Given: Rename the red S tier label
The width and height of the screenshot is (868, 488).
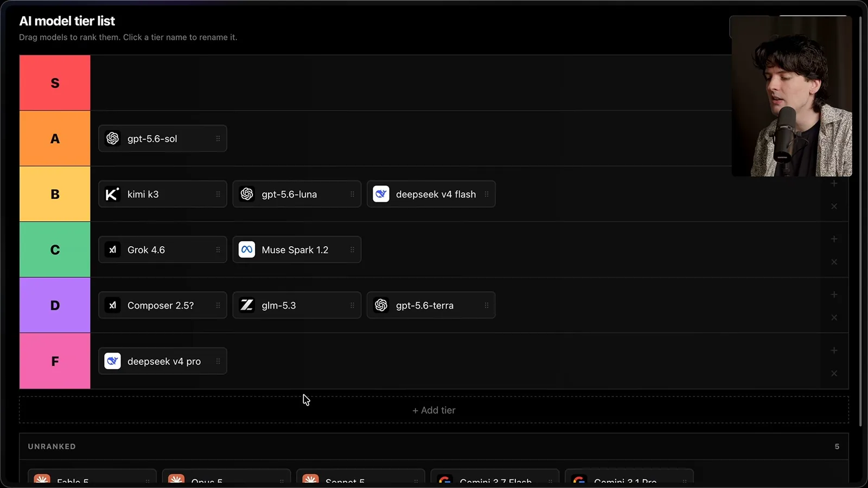Looking at the screenshot, I should click(x=55, y=83).
